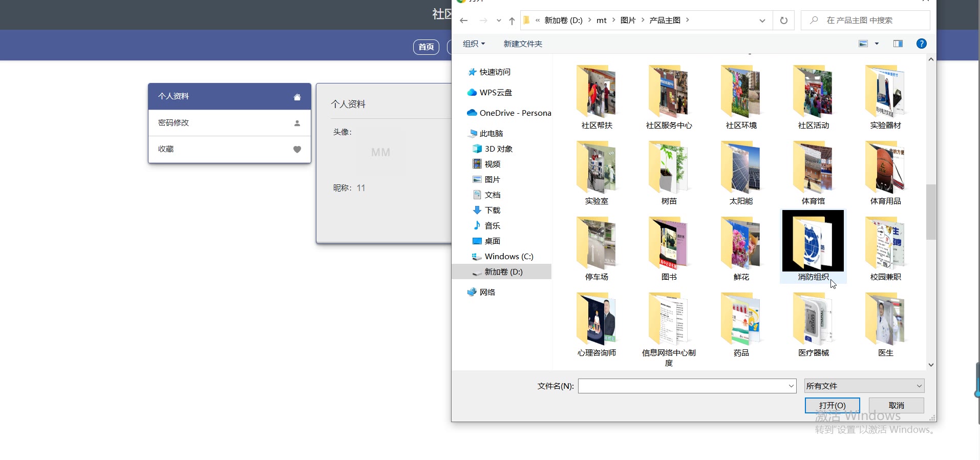Open the 社区服务中心 folder
The height and width of the screenshot is (460, 980).
669,97
